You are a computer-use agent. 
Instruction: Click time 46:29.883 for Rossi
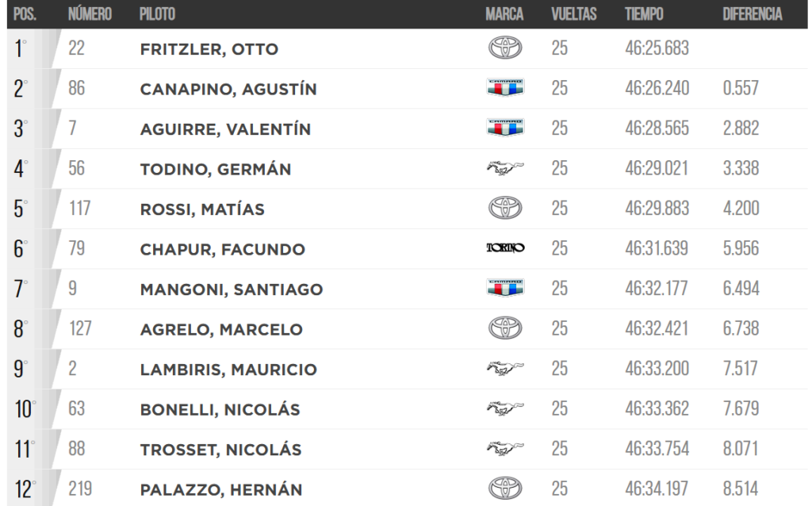pos(657,209)
